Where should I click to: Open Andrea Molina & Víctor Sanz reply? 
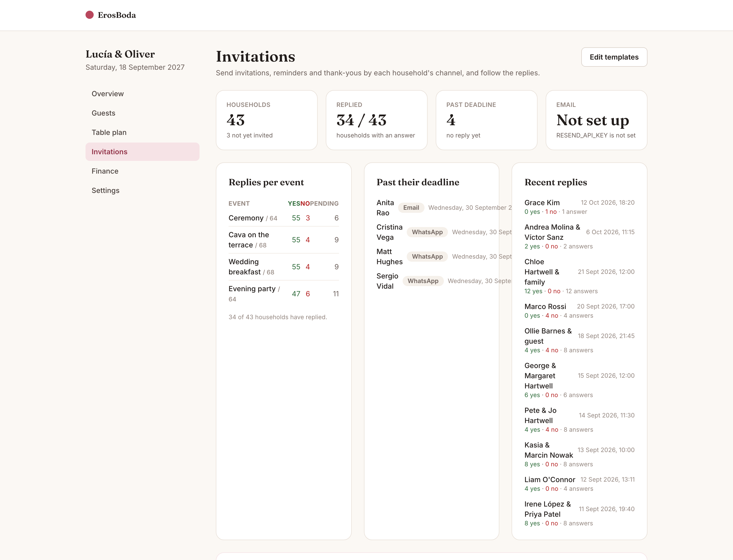579,237
